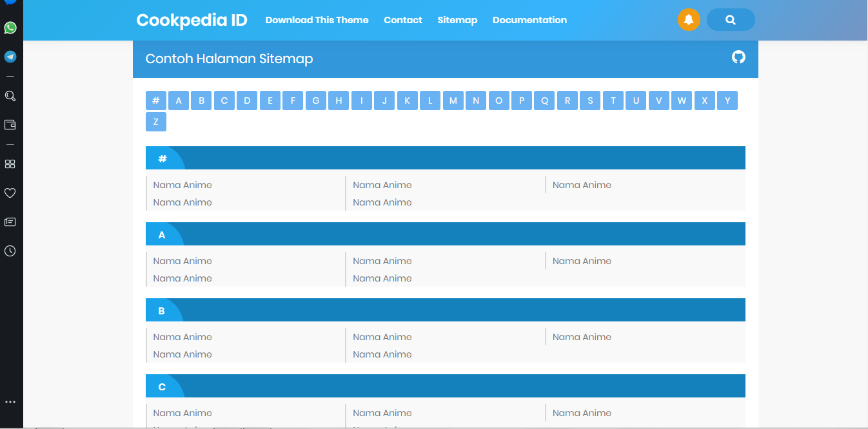Open WhatsApp from the browser sidebar

[10, 28]
